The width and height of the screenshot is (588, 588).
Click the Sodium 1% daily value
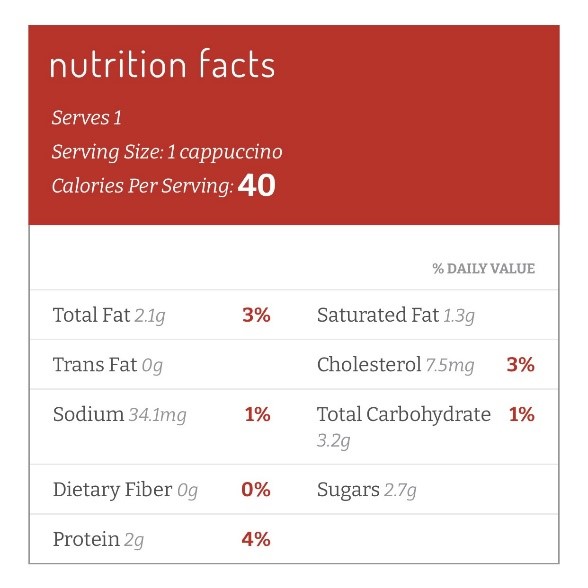[258, 414]
